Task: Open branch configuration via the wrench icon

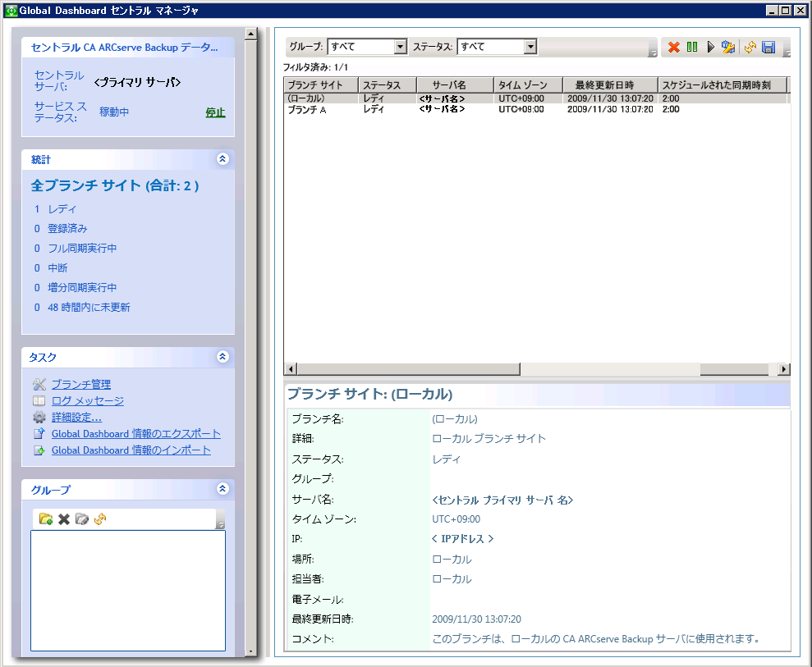Action: pos(730,47)
